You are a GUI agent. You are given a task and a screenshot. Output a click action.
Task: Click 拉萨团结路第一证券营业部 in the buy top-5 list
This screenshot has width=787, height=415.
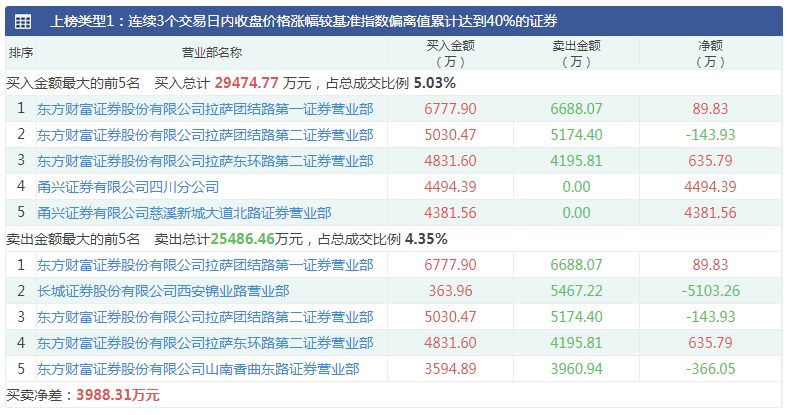pyautogui.click(x=205, y=109)
